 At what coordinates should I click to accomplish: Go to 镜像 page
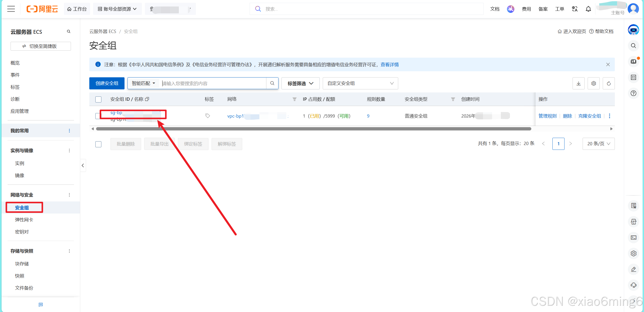click(20, 175)
